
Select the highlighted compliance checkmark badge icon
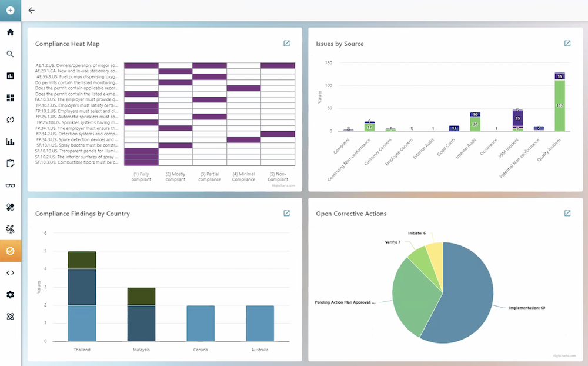10,251
